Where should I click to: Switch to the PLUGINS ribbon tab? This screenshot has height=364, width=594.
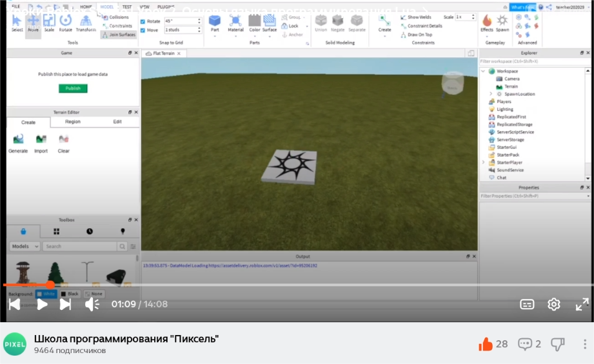click(166, 7)
